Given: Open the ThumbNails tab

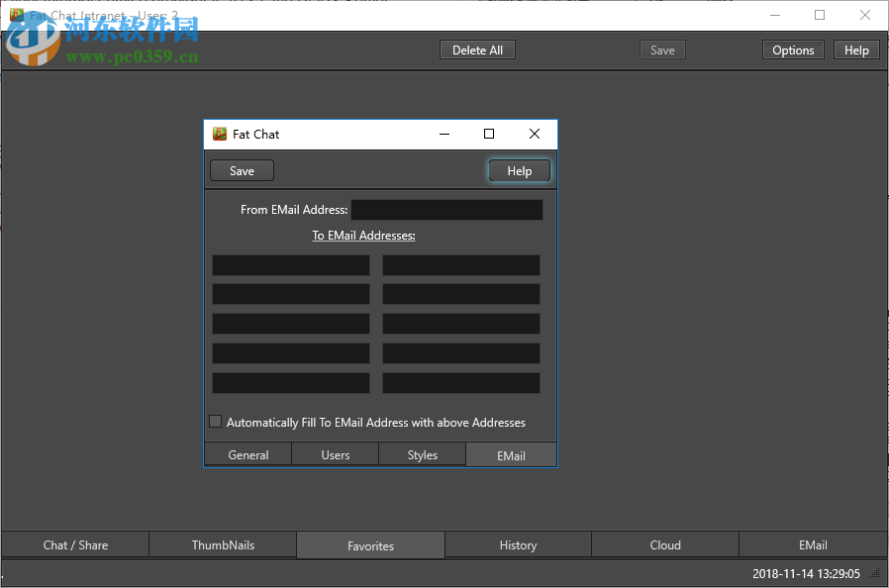Looking at the screenshot, I should 223,544.
